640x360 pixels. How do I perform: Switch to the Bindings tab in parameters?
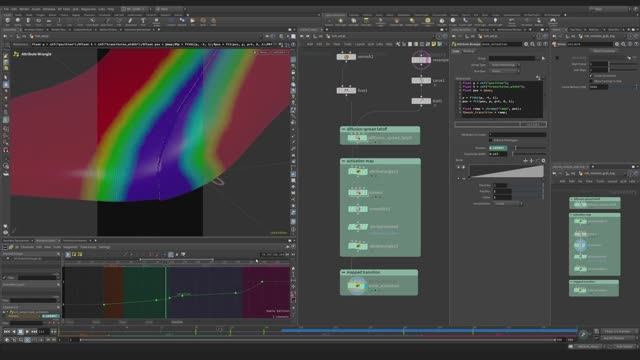469,51
